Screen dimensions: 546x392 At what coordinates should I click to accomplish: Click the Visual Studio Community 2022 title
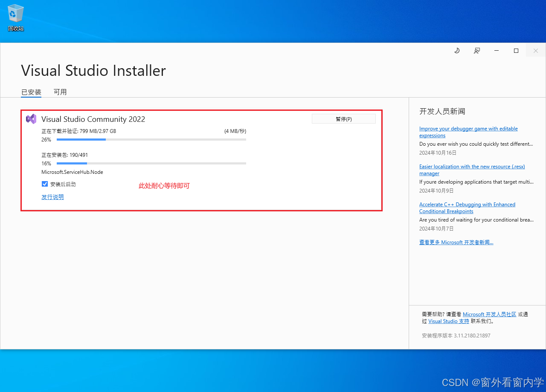(x=93, y=119)
